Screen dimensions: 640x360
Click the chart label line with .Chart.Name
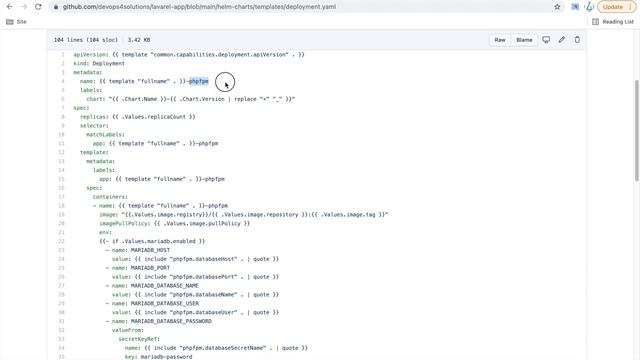pyautogui.click(x=191, y=99)
